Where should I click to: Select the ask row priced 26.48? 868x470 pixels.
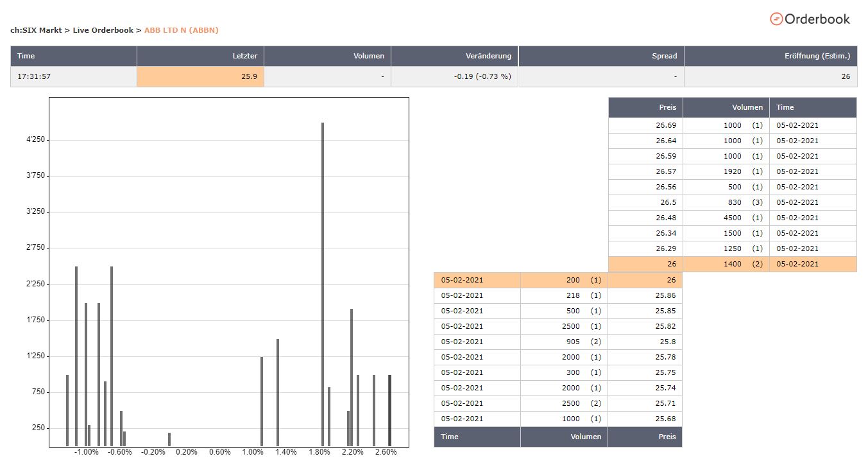coord(732,218)
